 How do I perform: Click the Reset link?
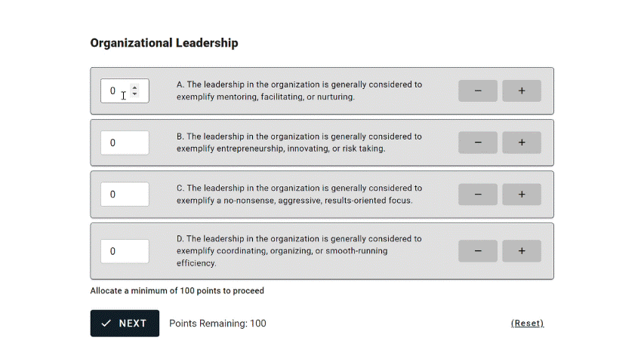[528, 324]
